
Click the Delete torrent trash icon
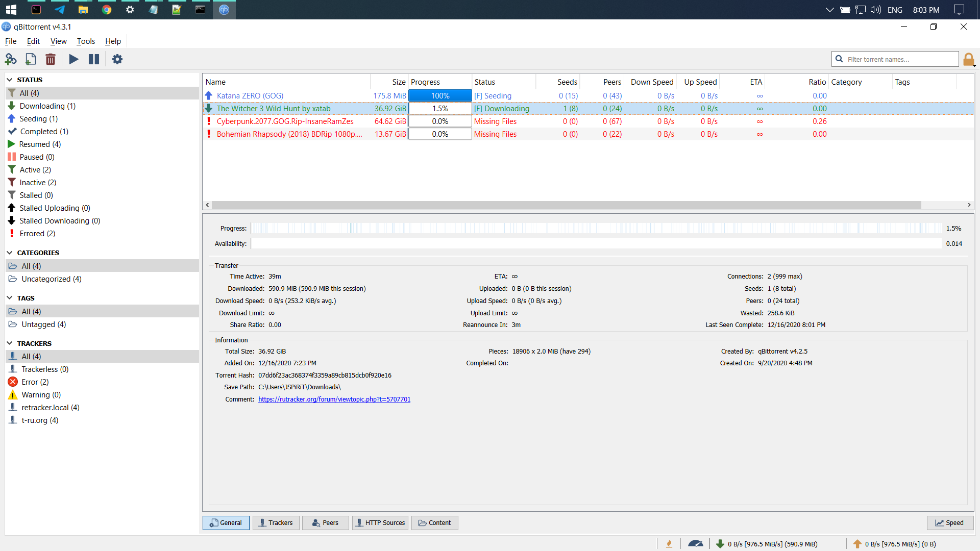tap(51, 59)
